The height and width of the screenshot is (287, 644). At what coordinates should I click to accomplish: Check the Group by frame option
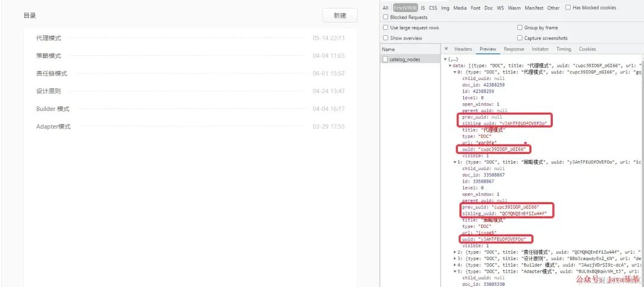tap(520, 27)
